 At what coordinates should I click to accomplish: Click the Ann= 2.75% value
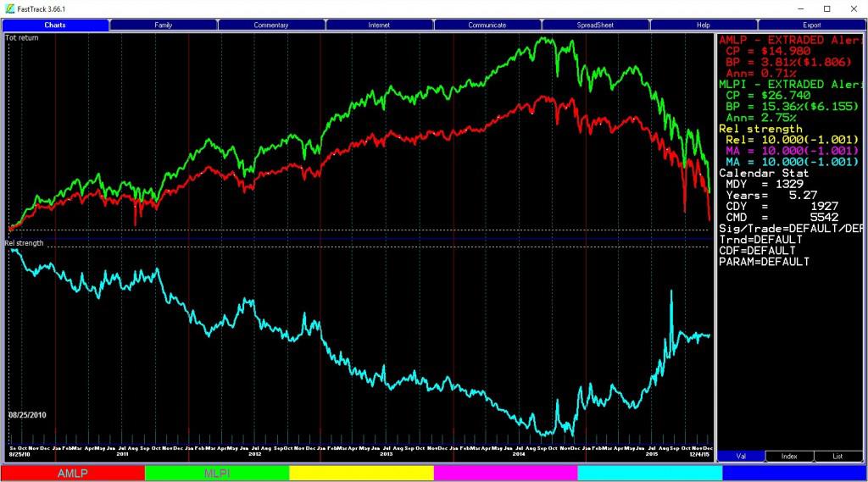point(761,117)
